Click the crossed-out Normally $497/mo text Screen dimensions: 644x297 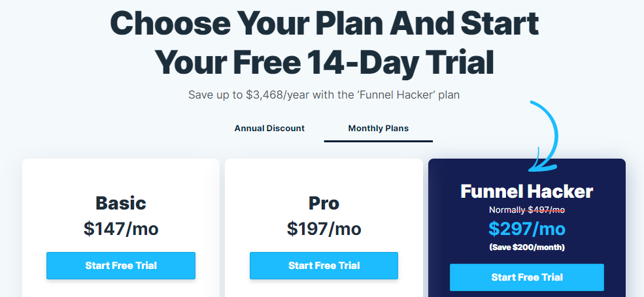point(527,210)
